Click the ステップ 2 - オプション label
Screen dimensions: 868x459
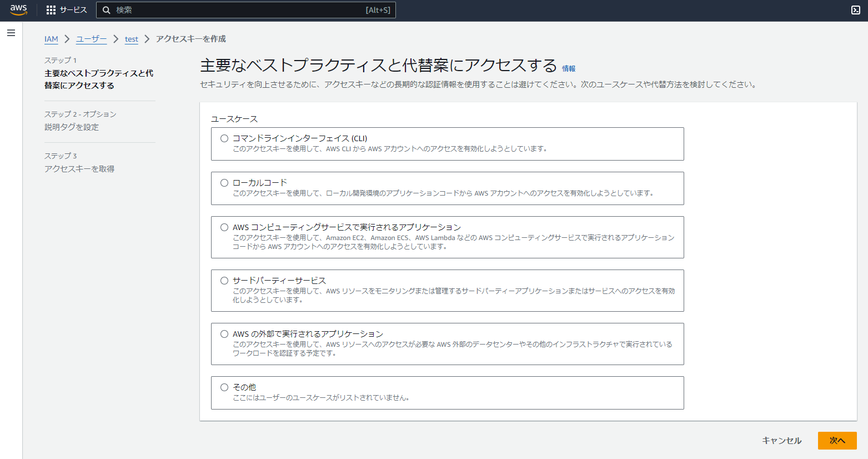(x=81, y=114)
